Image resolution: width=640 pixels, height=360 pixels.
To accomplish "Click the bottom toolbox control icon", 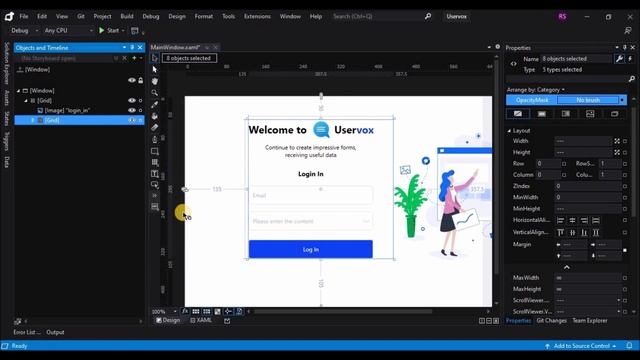I will 154,207.
